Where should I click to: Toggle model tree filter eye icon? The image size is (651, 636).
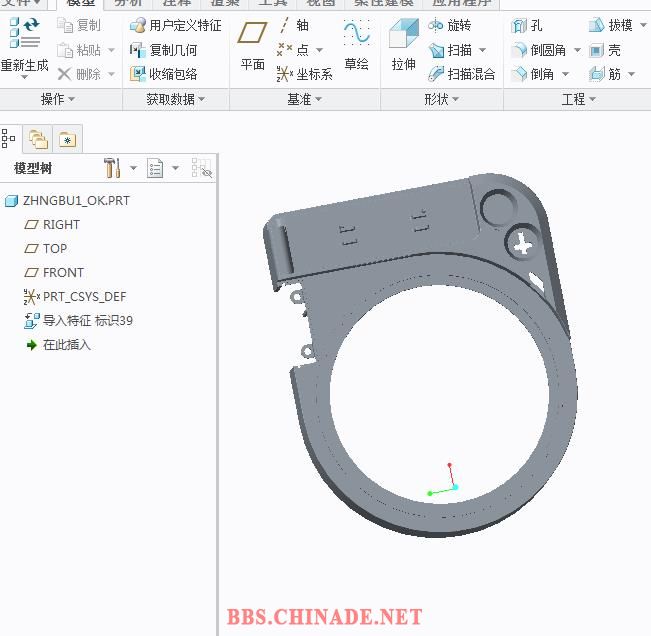click(202, 168)
